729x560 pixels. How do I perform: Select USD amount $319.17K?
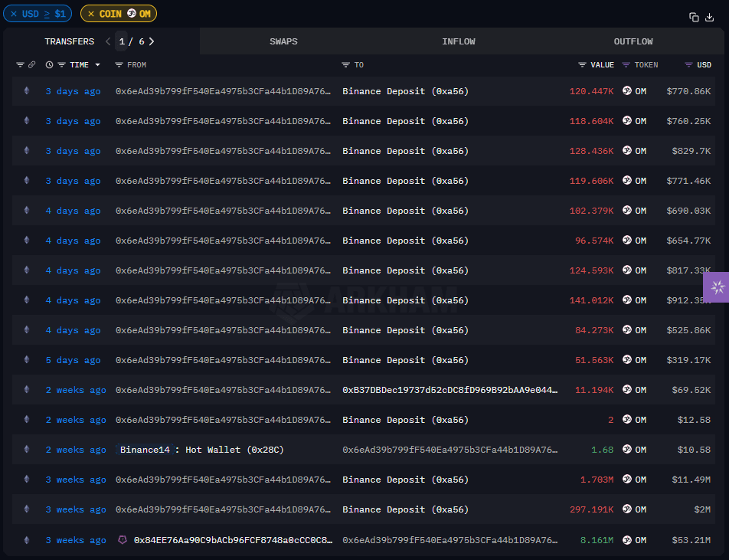tap(688, 360)
